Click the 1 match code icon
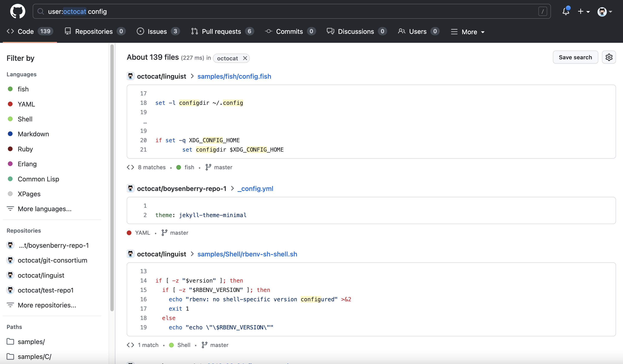The image size is (623, 364). point(131,345)
